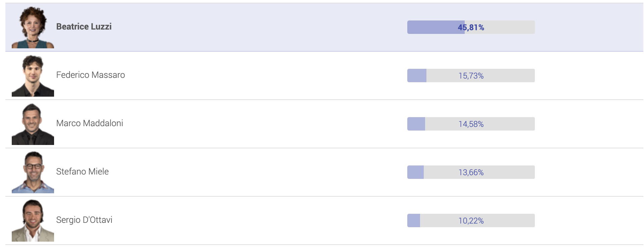This screenshot has width=644, height=247.
Task: Click the 45,81% progress bar
Action: point(471,27)
